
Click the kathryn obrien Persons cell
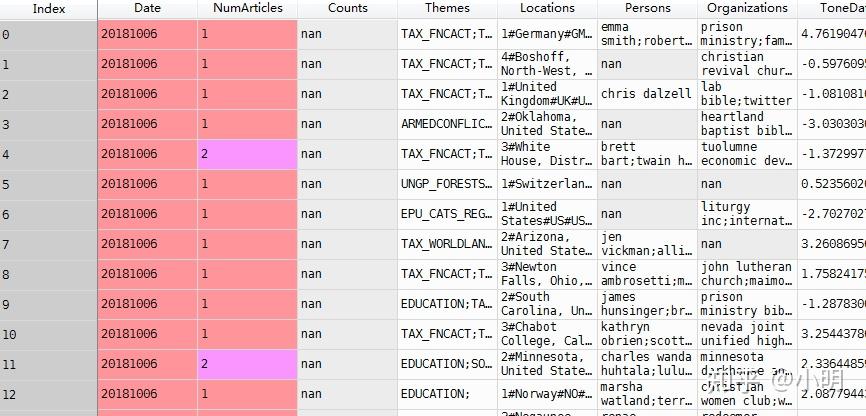(x=647, y=334)
